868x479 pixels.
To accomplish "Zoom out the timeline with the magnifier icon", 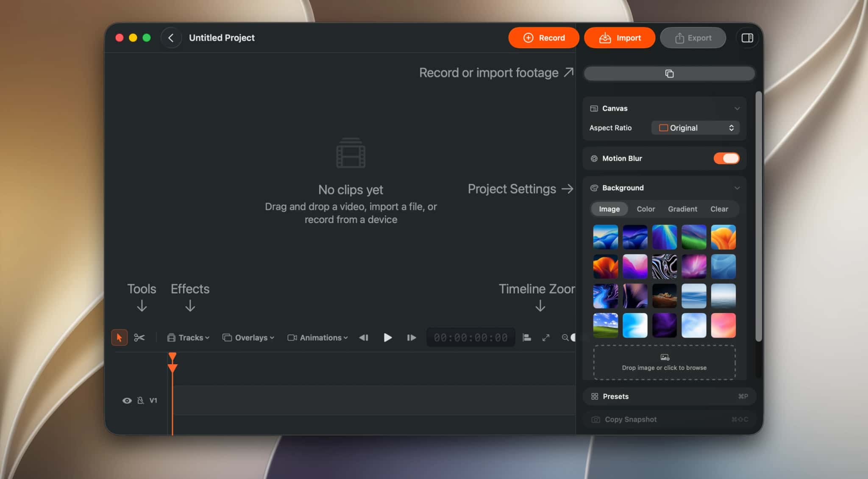I will pyautogui.click(x=565, y=338).
